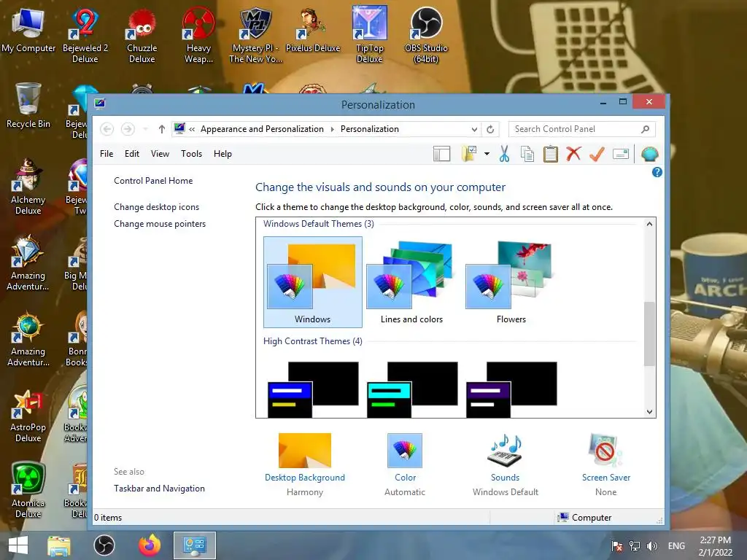Click the Control Panel taskbar button
747x560 pixels.
coord(194,545)
